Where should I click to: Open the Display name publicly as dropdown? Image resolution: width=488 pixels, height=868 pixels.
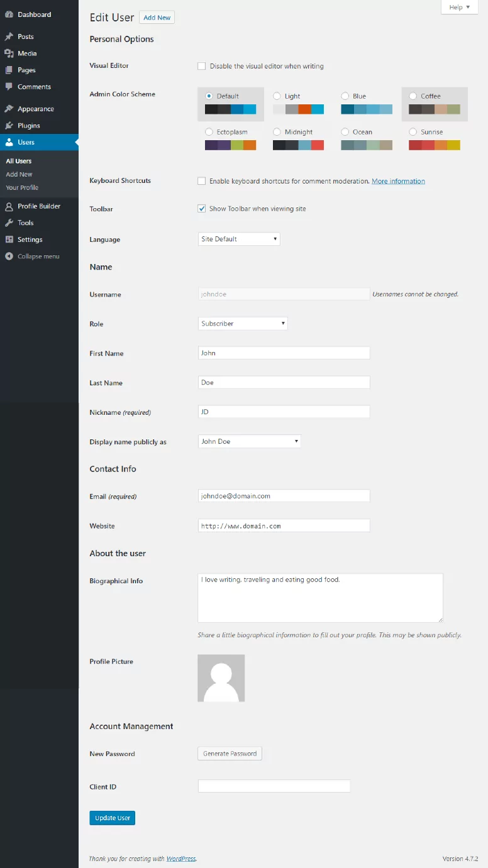pos(249,441)
